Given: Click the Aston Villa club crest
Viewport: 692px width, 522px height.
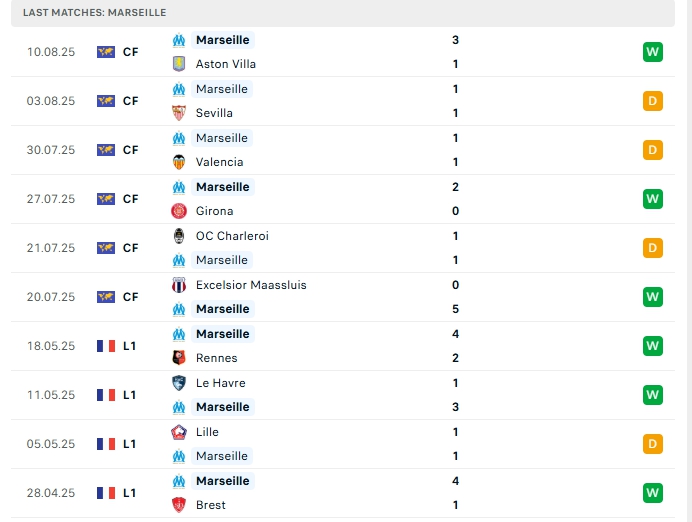Looking at the screenshot, I should click(179, 64).
